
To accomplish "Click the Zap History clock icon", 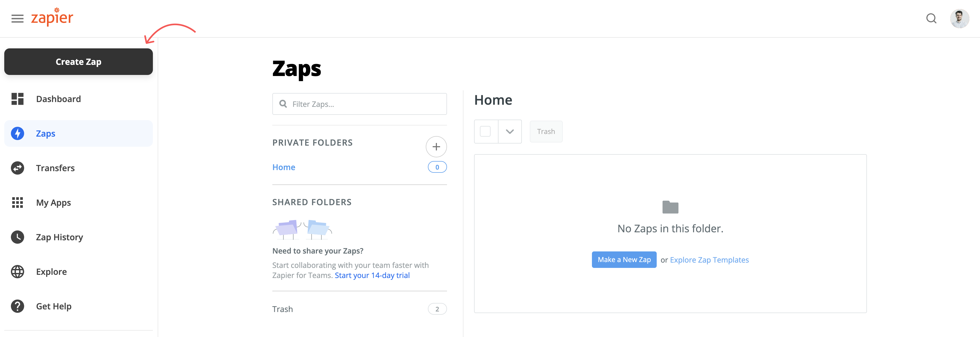I will coord(18,237).
